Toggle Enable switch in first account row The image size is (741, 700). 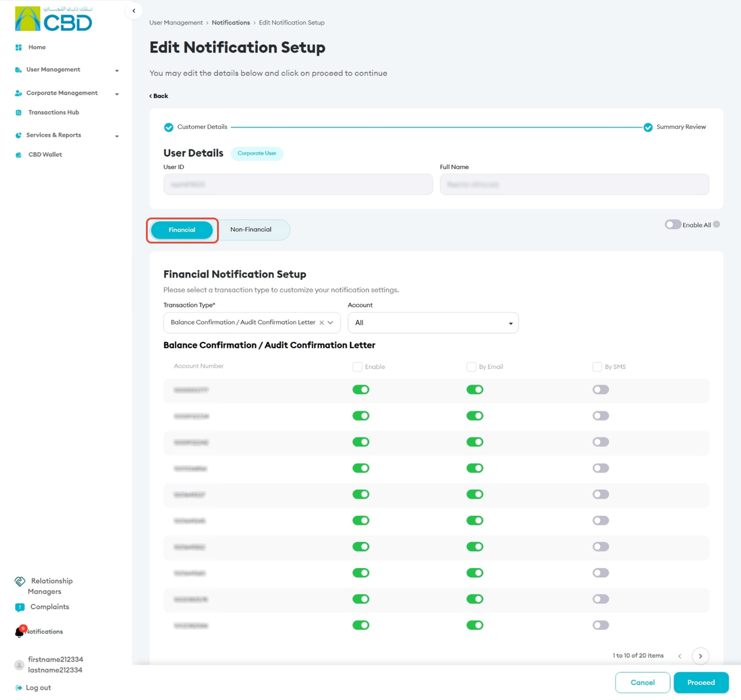[x=361, y=390]
